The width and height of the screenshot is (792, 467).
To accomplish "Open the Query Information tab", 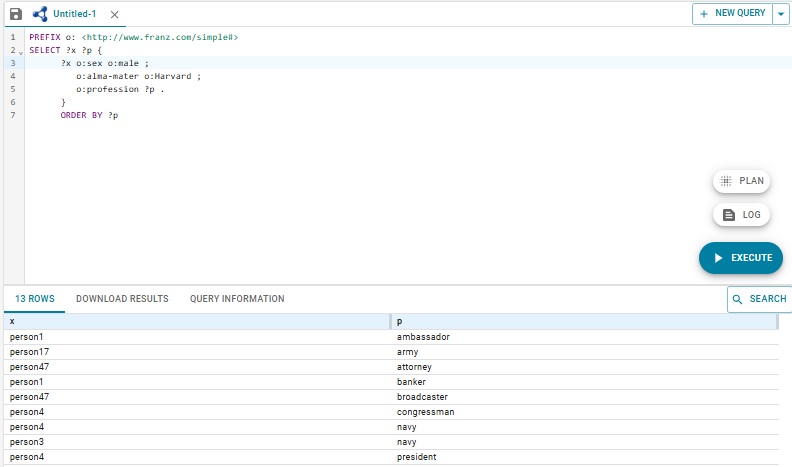I will coord(237,299).
